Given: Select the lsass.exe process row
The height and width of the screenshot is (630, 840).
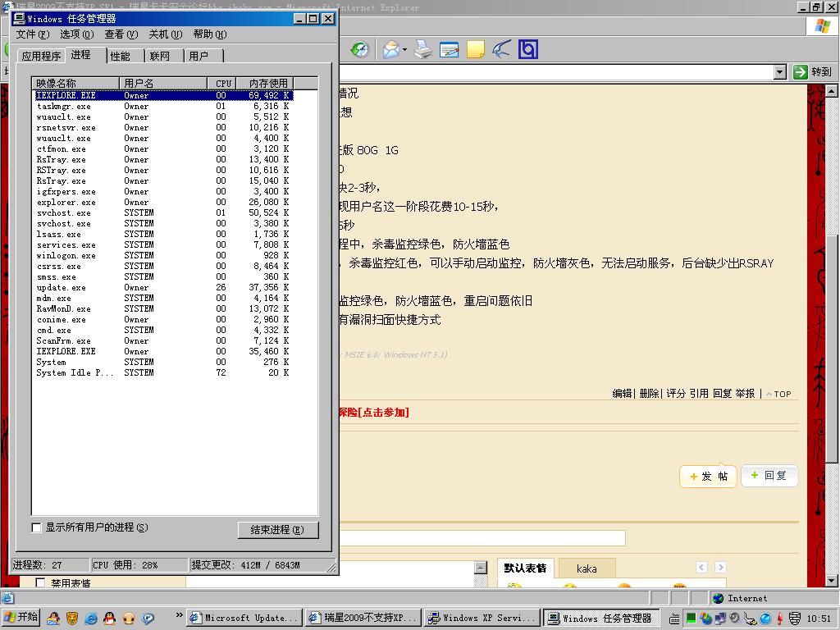Looking at the screenshot, I should click(x=163, y=234).
